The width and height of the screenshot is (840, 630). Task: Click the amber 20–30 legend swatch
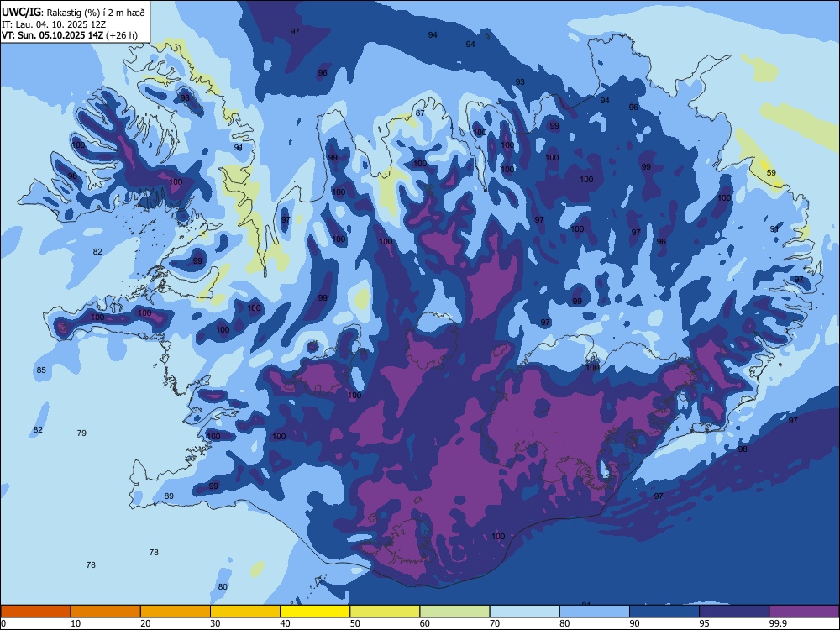pos(176,612)
